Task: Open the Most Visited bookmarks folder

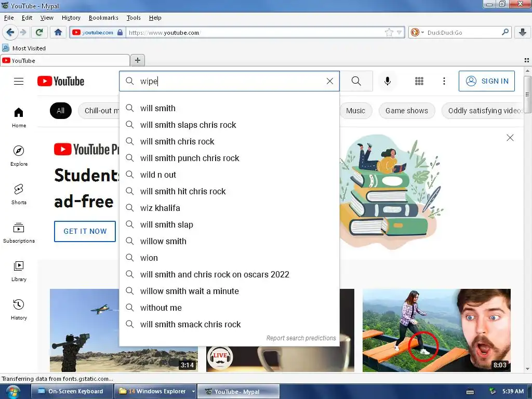Action: click(x=24, y=48)
